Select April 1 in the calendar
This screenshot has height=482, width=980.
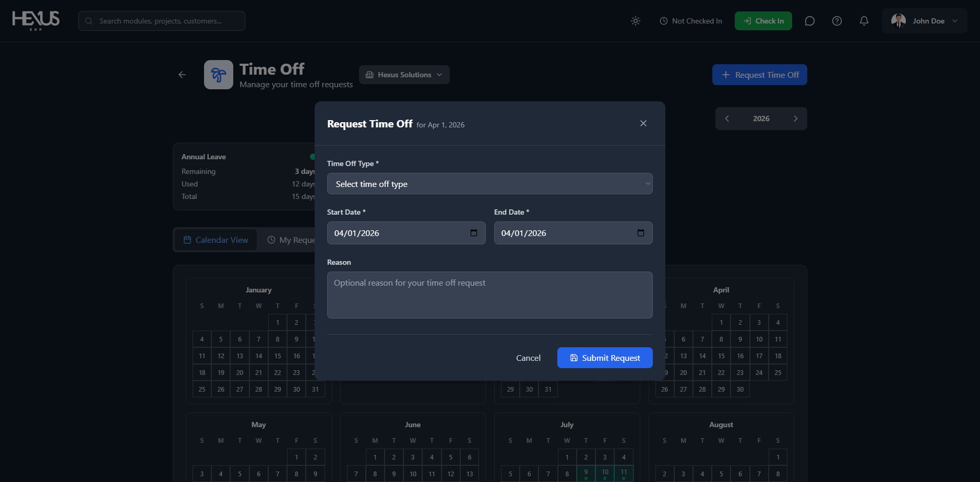[x=721, y=323]
